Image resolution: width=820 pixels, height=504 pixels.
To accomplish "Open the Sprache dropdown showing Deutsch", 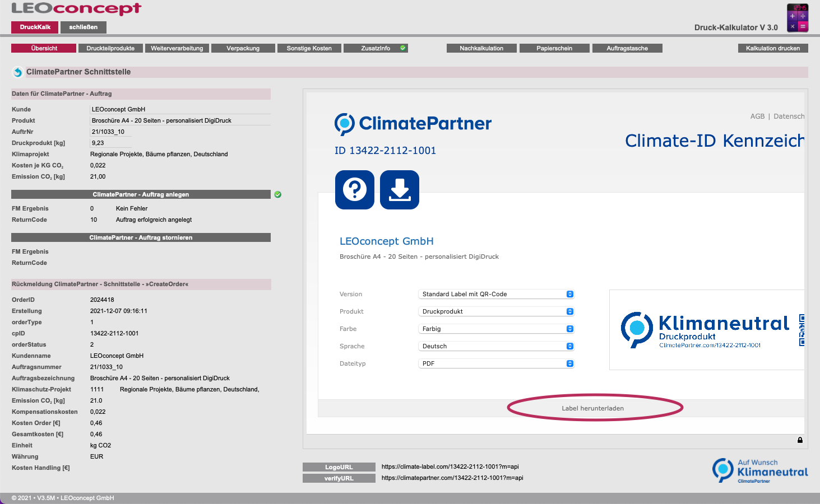I will (496, 346).
